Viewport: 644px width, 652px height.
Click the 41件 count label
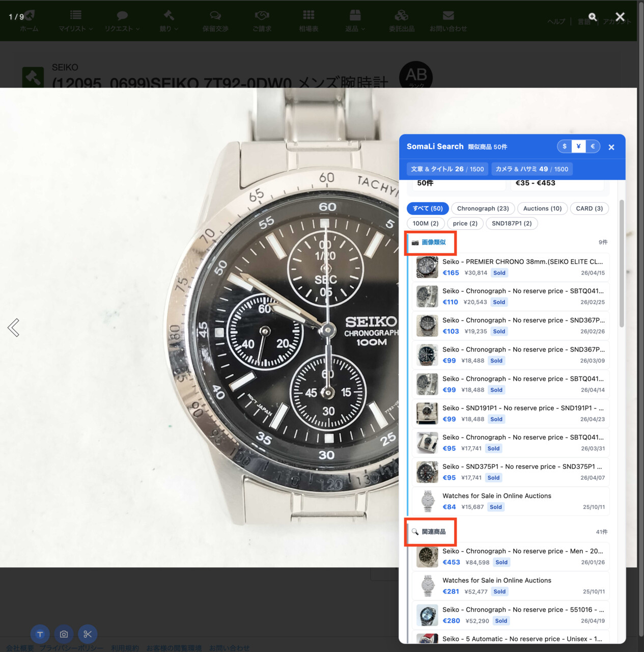pos(602,532)
